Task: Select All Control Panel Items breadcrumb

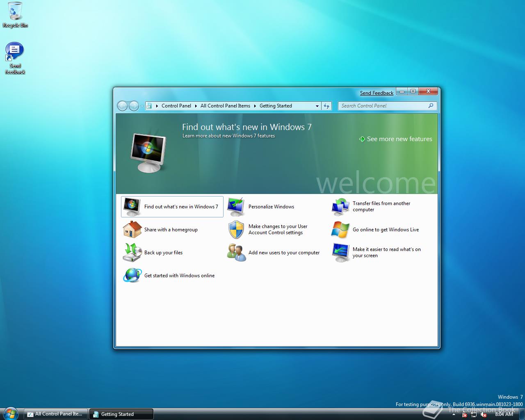Action: click(225, 106)
